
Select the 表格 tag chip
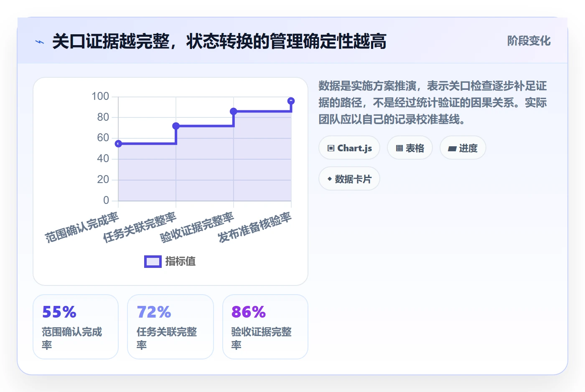pos(410,148)
